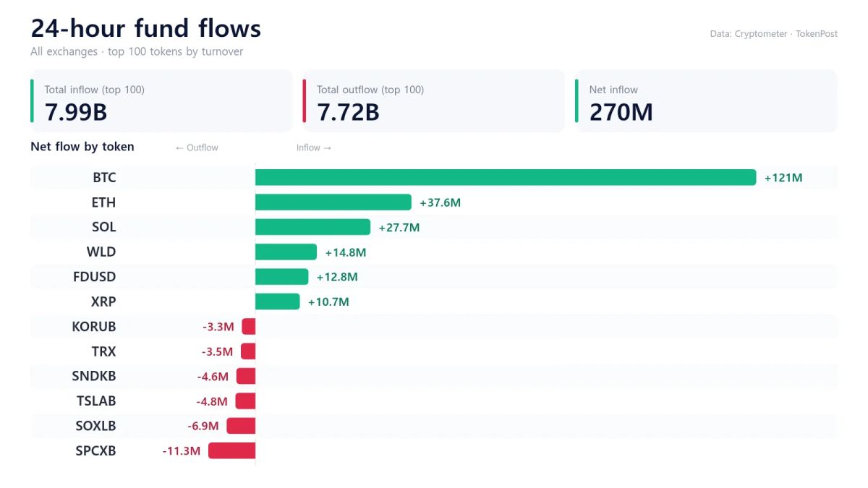This screenshot has width=868, height=488.
Task: Select the Total outflow 7.72B value
Action: click(348, 112)
